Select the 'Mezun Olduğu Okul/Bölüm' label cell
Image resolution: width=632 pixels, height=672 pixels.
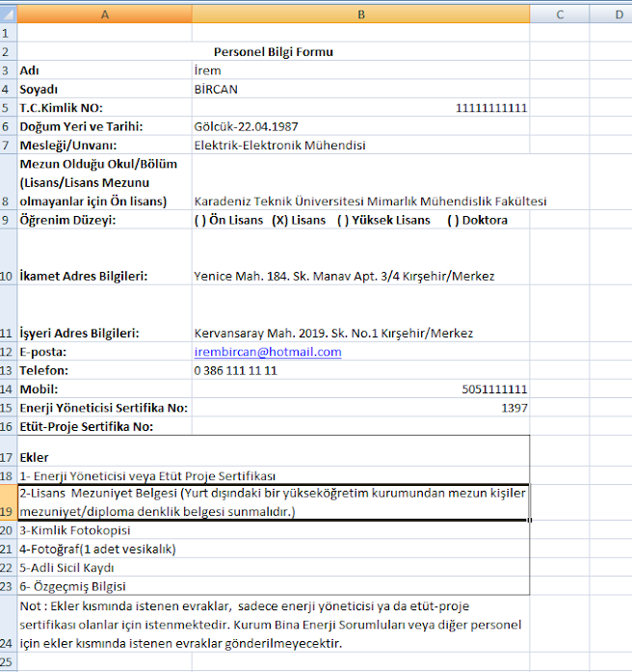[x=104, y=182]
